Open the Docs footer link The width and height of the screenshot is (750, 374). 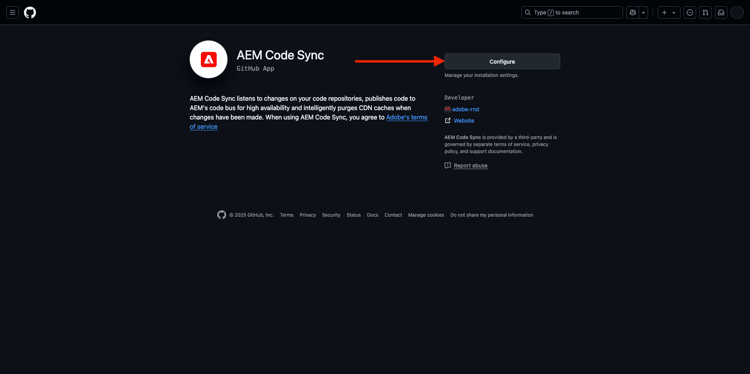click(372, 215)
